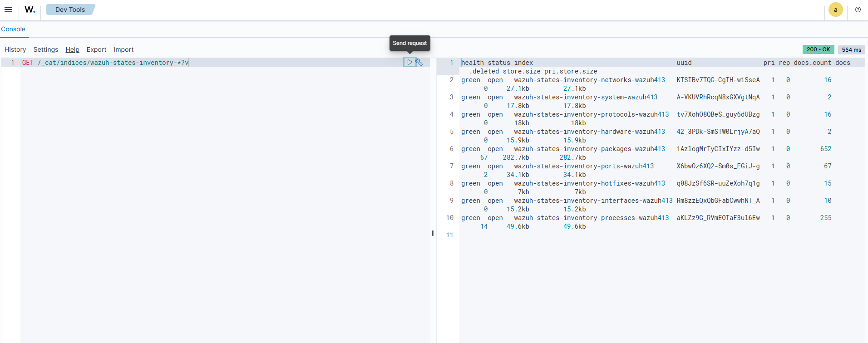
Task: Click the packages-wazuh413 index row in output
Action: click(589, 149)
